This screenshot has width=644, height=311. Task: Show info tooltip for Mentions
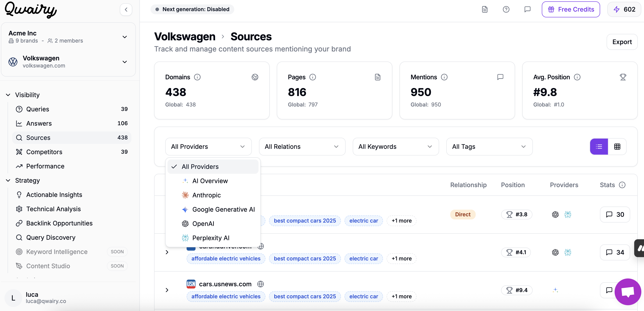[x=444, y=77]
